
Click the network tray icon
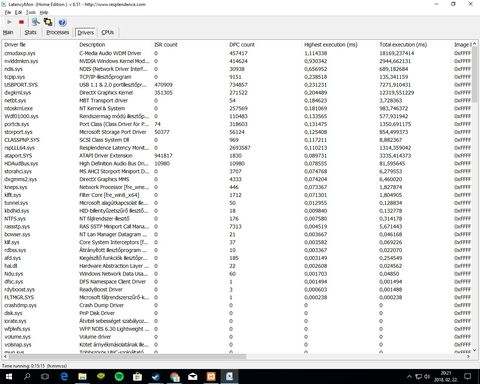coord(419,377)
